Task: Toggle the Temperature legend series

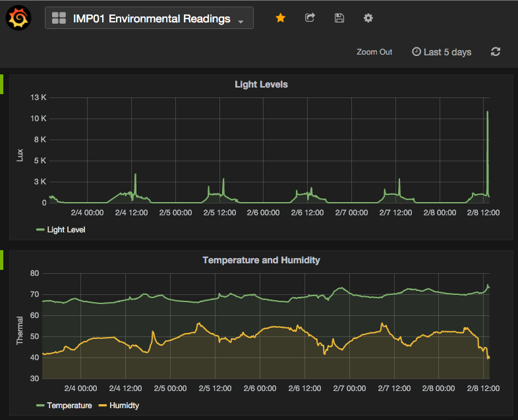Action: click(69, 406)
